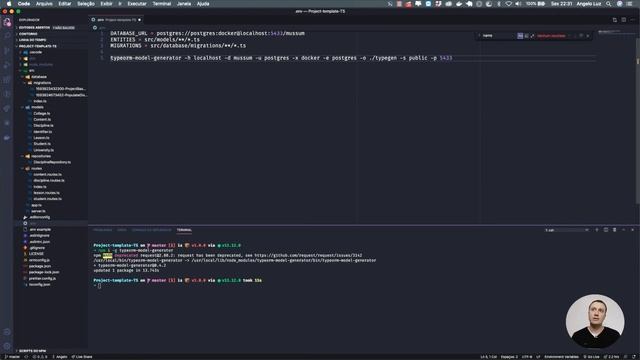
Task: Open Student.ts file
Action: [x=42, y=144]
